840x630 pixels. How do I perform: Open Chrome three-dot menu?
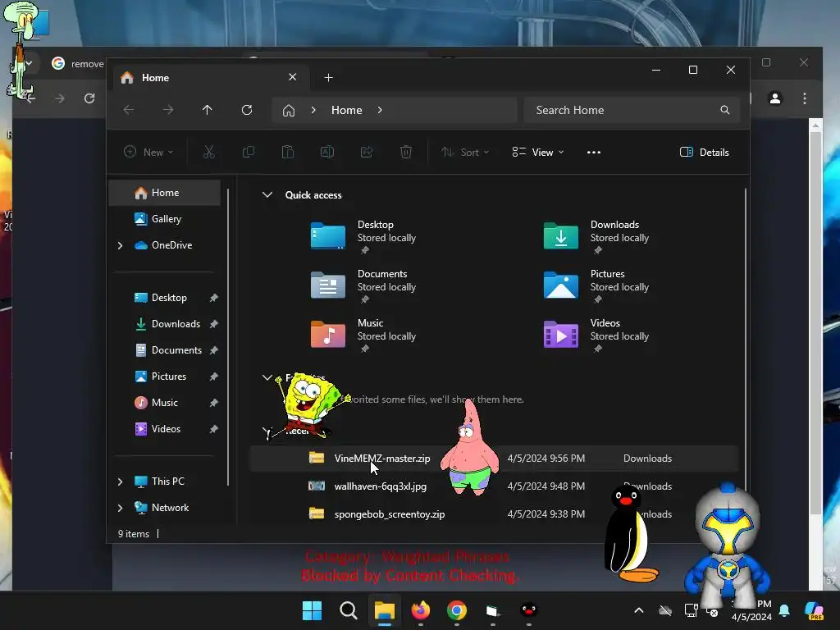pyautogui.click(x=805, y=98)
